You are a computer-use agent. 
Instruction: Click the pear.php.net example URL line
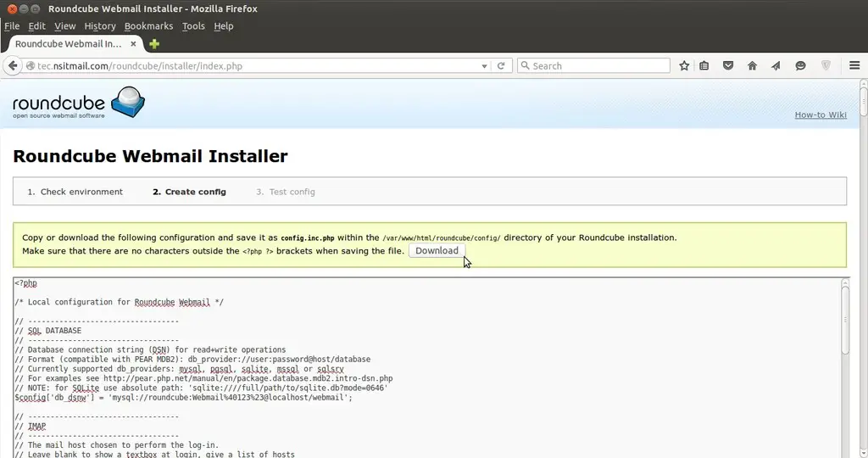point(203,378)
